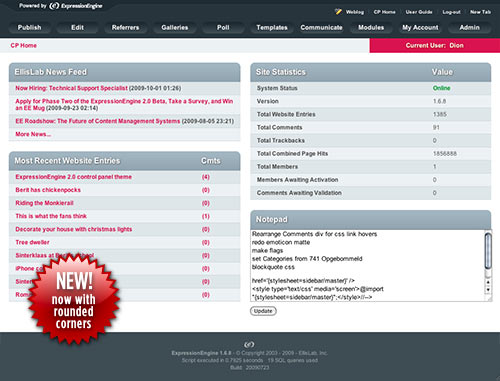Switch to the Referrers tab
This screenshot has height=381, width=500.
point(125,28)
